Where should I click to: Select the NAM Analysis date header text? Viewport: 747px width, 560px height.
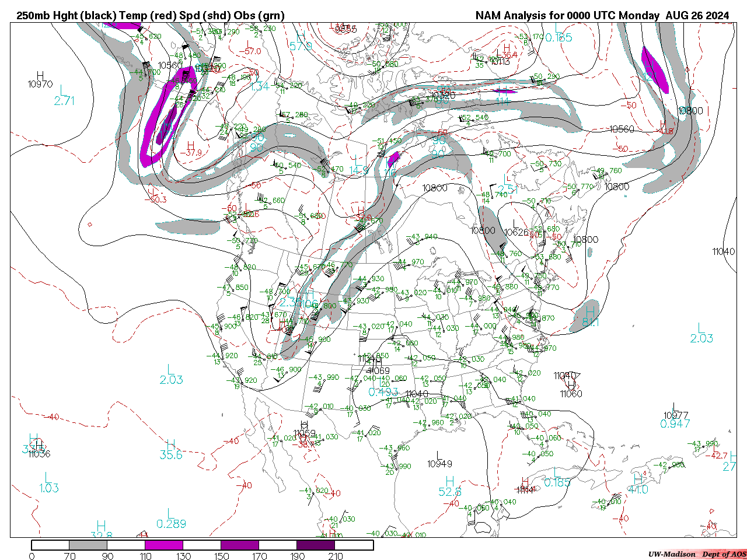[602, 15]
